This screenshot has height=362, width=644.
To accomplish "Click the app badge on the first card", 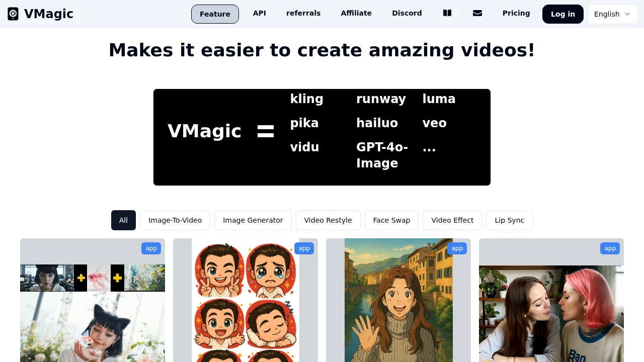I will [x=151, y=248].
